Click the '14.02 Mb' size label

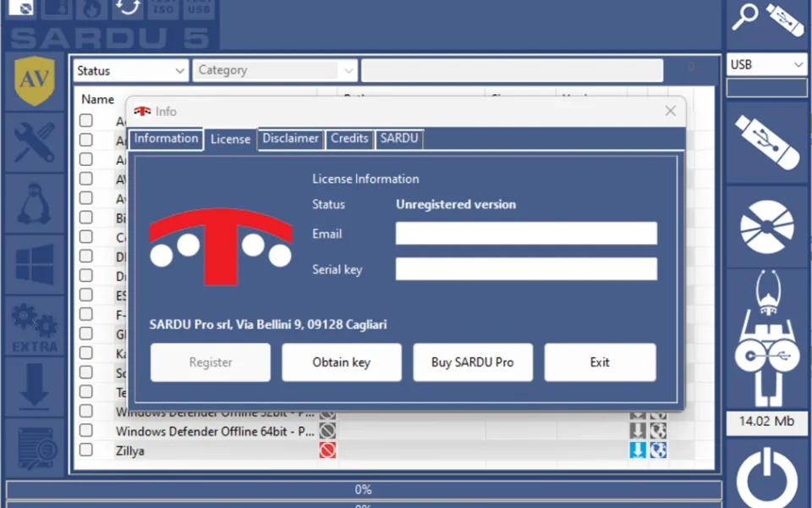766,421
